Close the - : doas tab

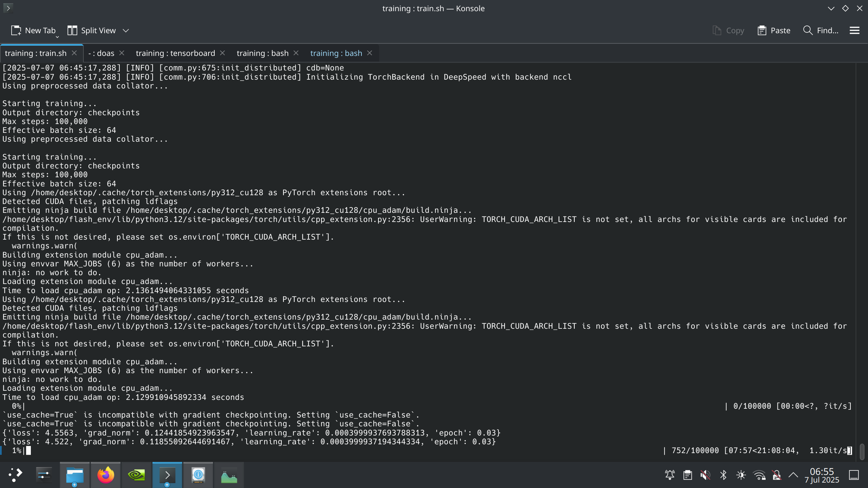pyautogui.click(x=122, y=53)
